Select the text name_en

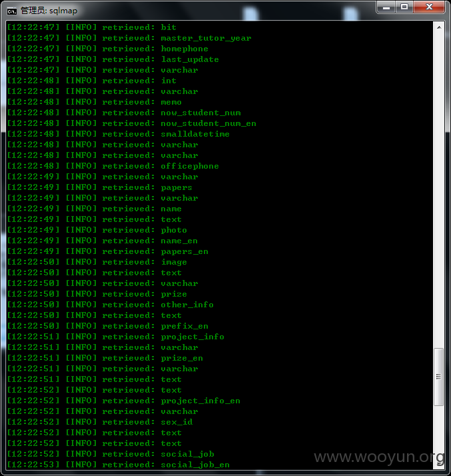coord(179,241)
